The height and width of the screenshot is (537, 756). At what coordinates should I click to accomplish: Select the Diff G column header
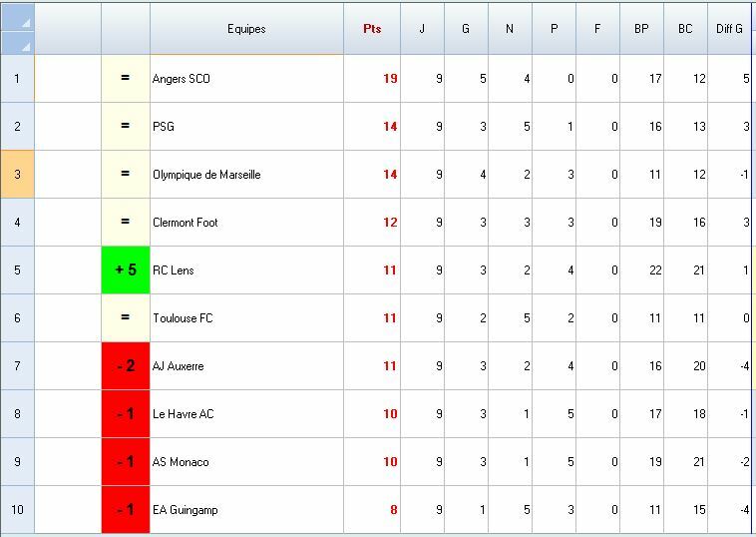pos(729,29)
